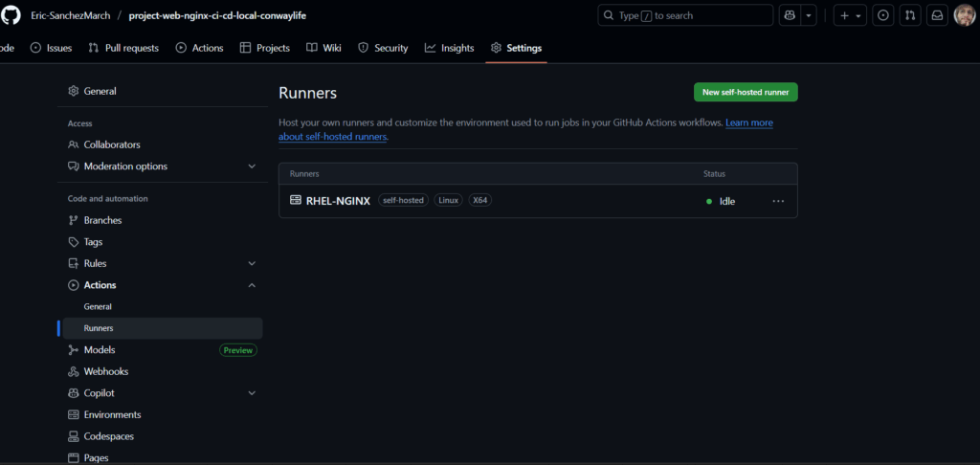Click the Security tab shield icon
This screenshot has width=980, height=465.
[x=363, y=48]
